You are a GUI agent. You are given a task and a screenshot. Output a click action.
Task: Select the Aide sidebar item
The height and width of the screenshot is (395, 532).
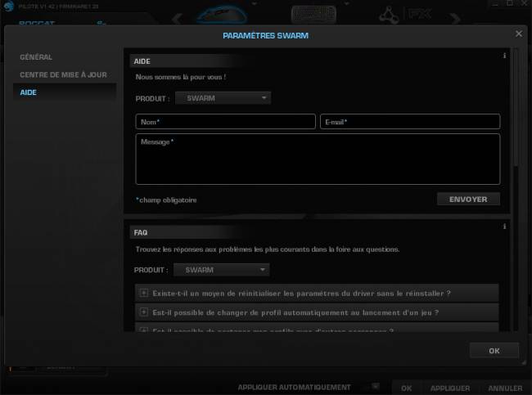click(x=65, y=92)
